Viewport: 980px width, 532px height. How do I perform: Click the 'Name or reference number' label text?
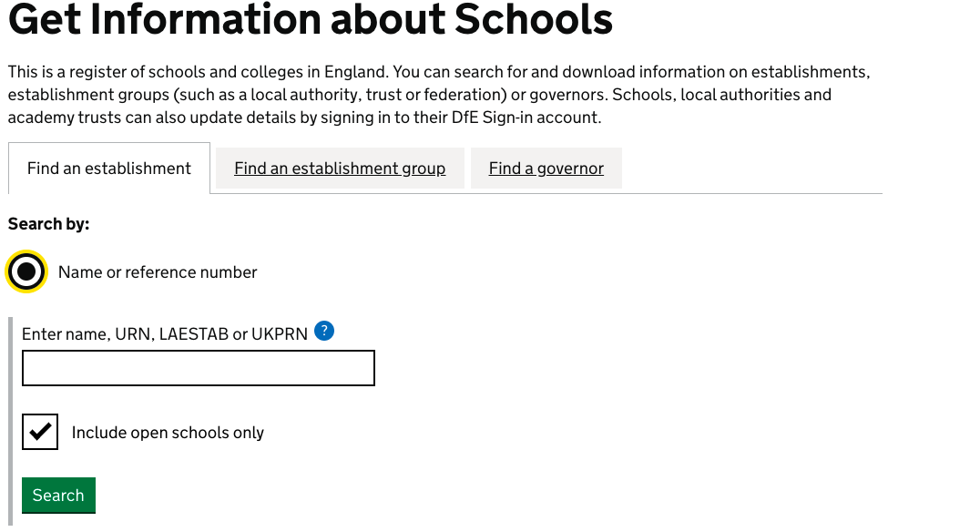tap(158, 272)
